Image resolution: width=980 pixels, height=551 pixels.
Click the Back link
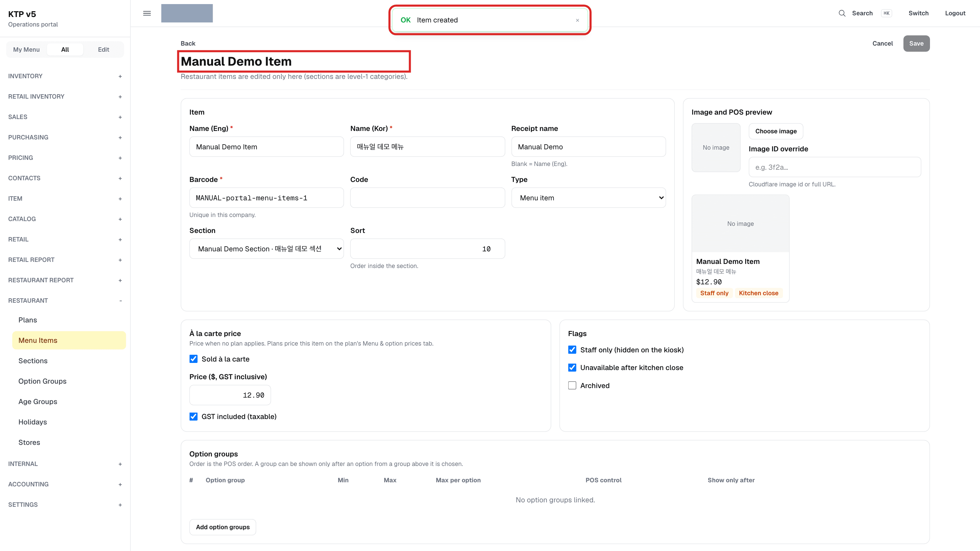[x=188, y=43]
